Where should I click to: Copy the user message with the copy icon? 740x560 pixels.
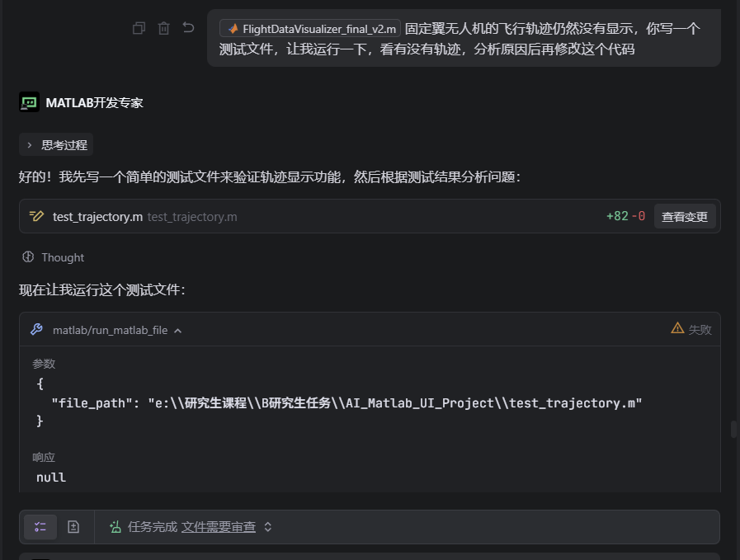(139, 28)
